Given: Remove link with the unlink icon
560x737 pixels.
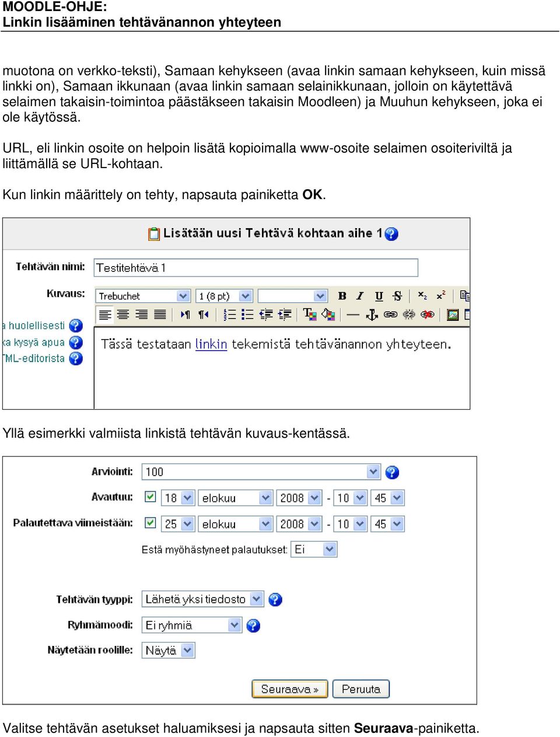Looking at the screenshot, I should point(409,315).
